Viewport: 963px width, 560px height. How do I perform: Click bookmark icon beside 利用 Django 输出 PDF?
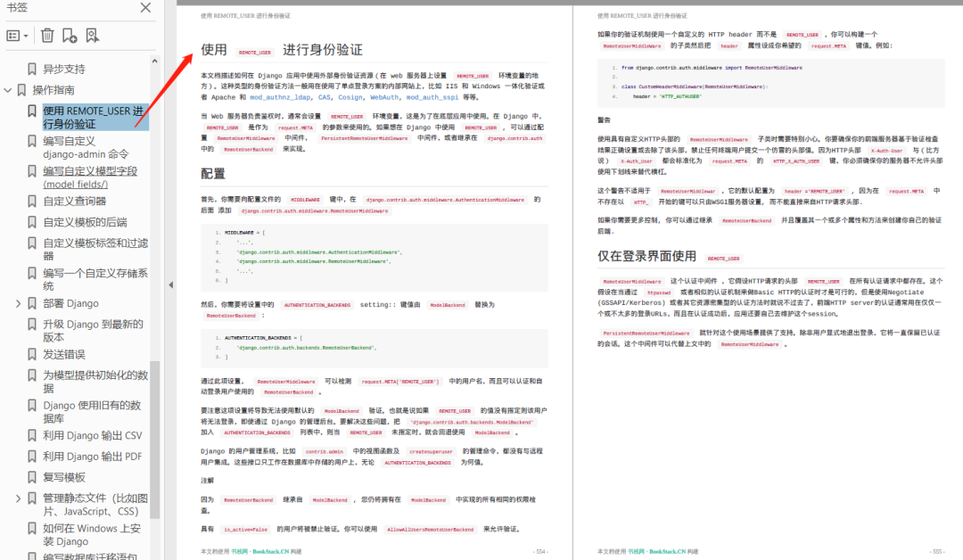tap(32, 457)
